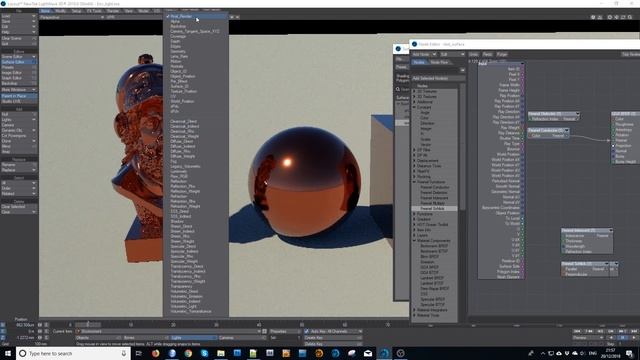Click the timeline frame slider handle
The width and height of the screenshot is (640, 360).
pyautogui.click(x=88, y=325)
